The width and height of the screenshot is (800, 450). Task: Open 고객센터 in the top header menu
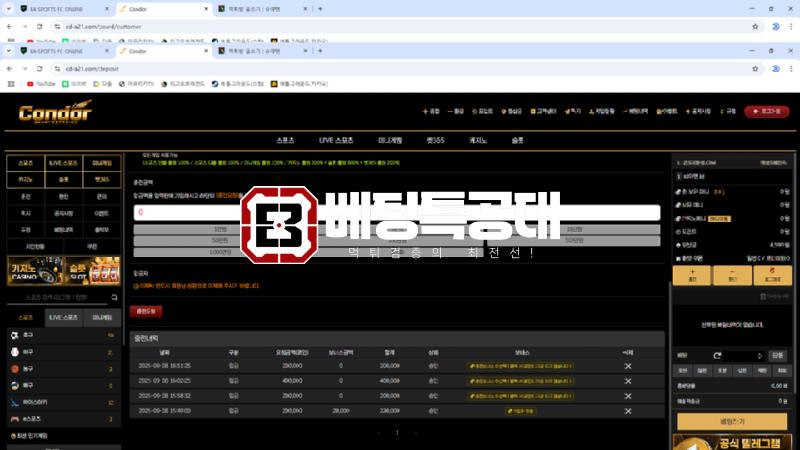(x=543, y=111)
